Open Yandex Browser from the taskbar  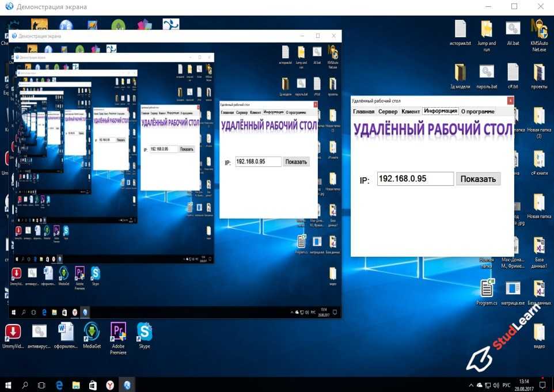110,385
